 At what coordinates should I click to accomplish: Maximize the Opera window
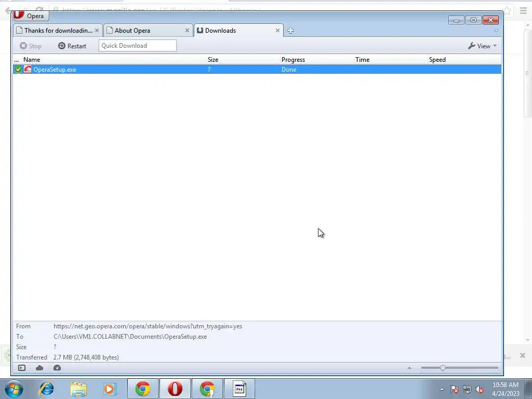coord(473,20)
